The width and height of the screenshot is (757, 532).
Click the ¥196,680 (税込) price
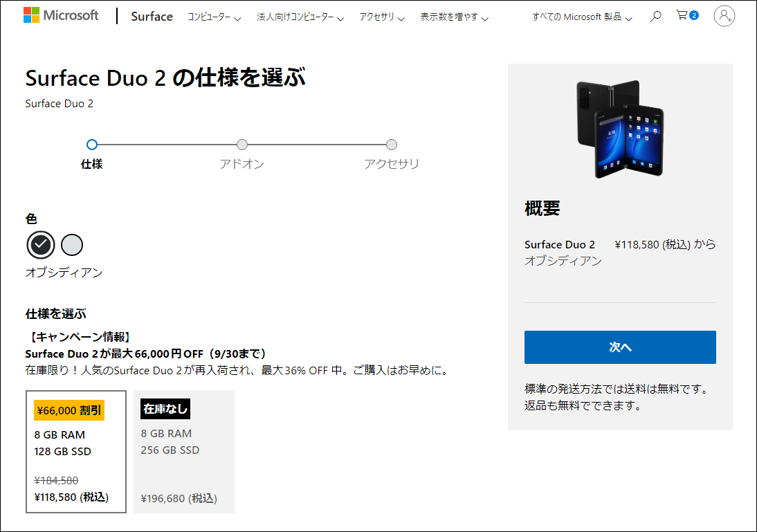(x=179, y=498)
